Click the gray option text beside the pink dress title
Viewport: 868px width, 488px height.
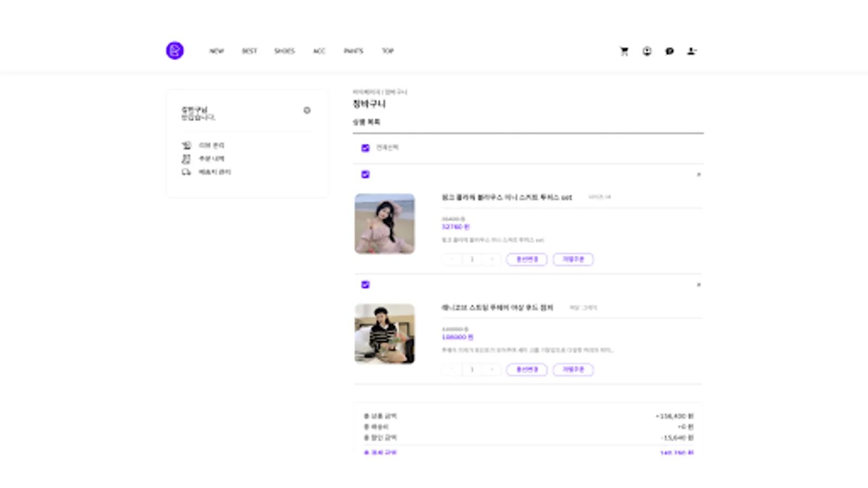point(599,197)
